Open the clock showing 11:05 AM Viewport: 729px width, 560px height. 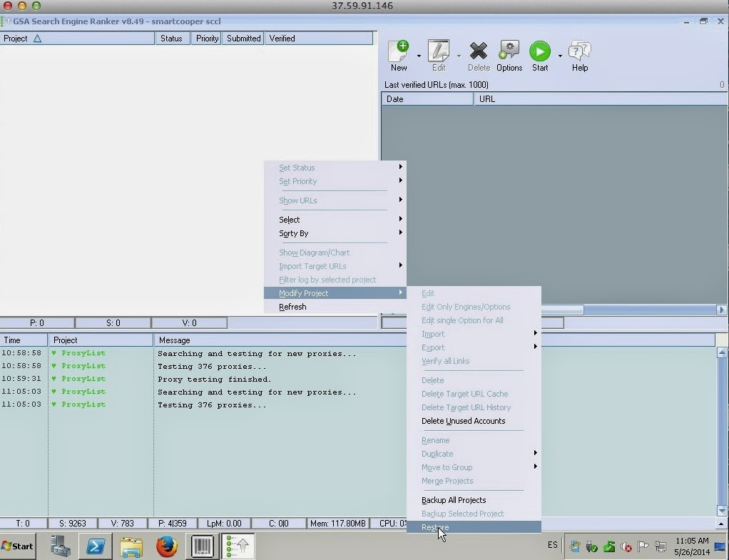[x=692, y=546]
